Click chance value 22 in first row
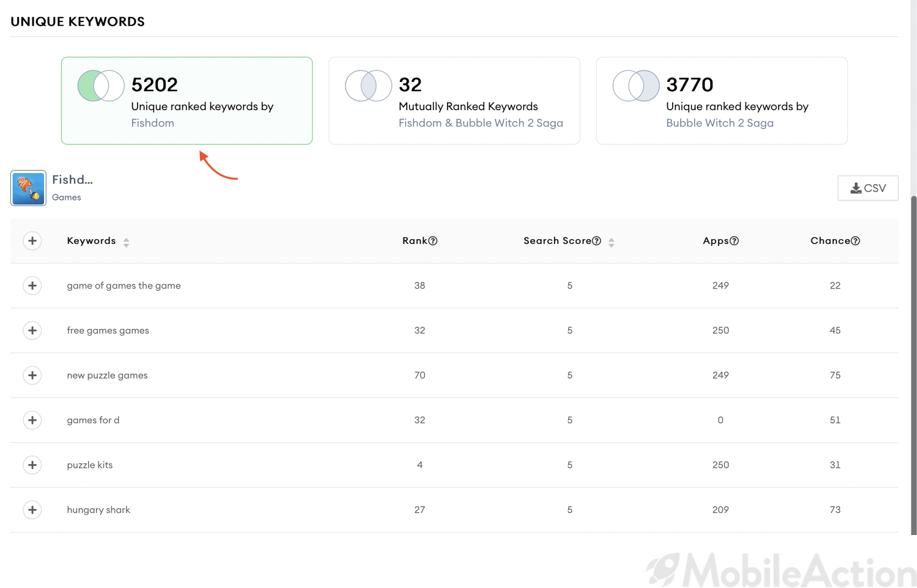This screenshot has height=588, width=917. point(835,285)
